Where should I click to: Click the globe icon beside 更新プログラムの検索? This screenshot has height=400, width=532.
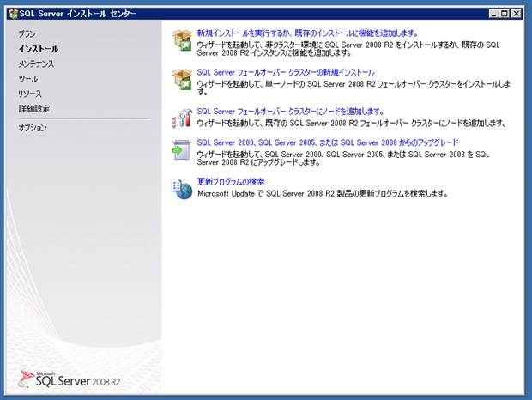[x=182, y=189]
